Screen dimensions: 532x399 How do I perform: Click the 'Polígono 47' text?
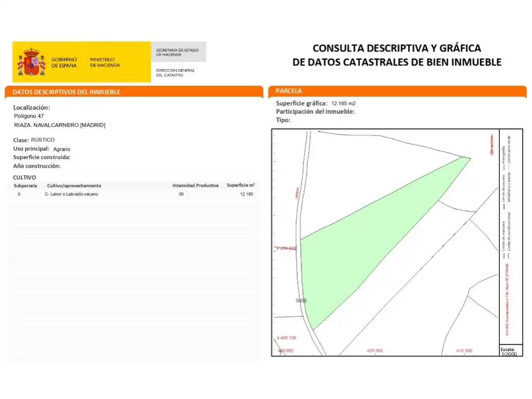(29, 116)
